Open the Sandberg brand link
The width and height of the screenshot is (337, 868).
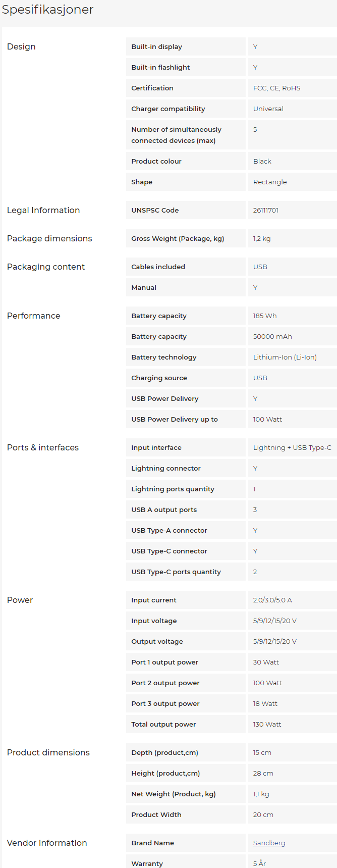269,843
